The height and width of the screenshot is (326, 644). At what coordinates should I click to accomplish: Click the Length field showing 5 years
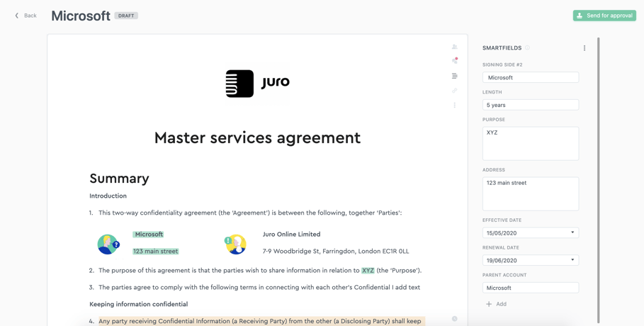point(531,105)
